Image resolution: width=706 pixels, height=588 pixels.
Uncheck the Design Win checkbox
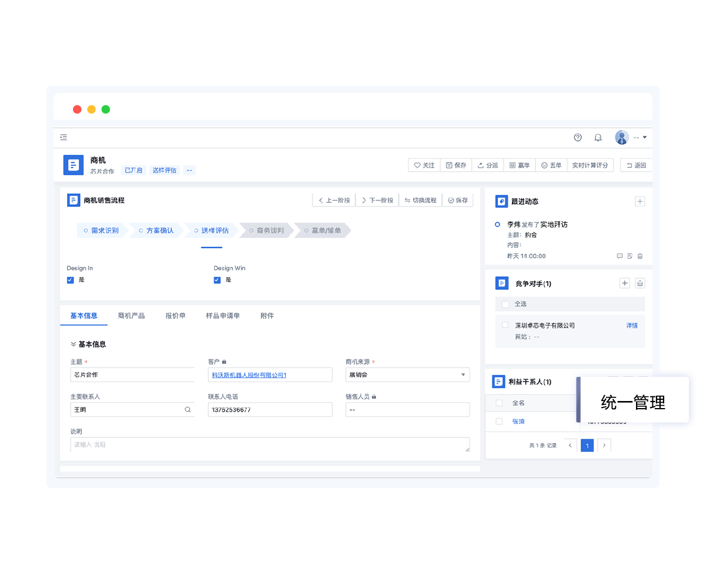(x=217, y=280)
